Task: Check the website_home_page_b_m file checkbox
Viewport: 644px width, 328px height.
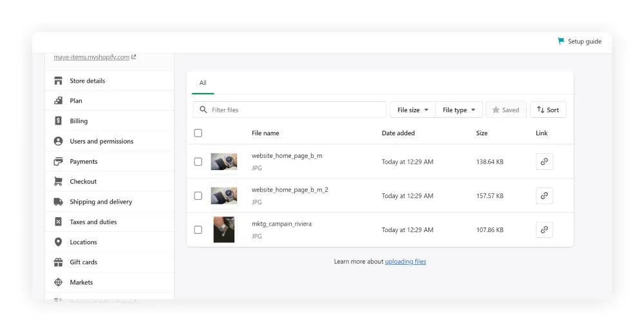Action: coord(198,162)
